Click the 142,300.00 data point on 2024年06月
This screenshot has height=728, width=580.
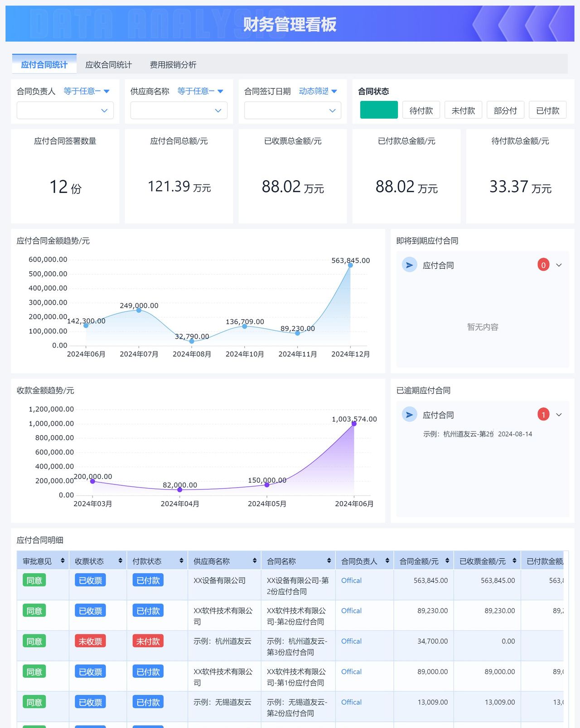(86, 325)
